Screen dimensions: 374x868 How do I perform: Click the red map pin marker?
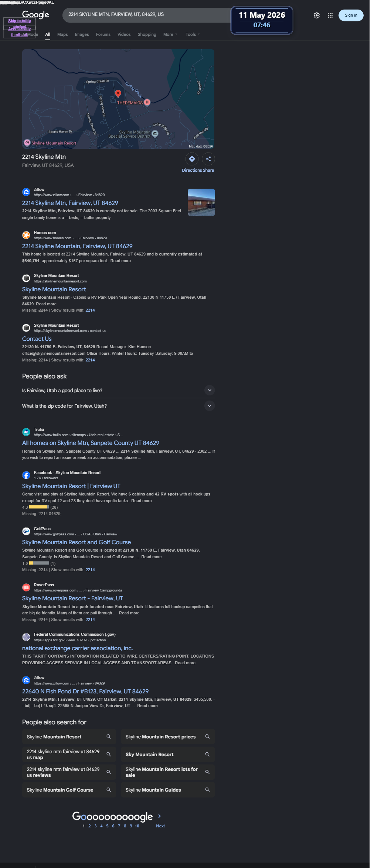[x=118, y=94]
